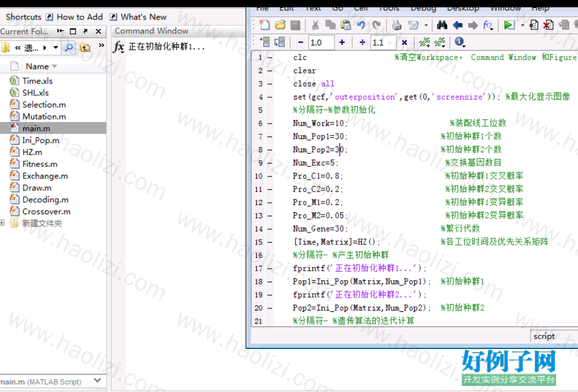Maximize the Current Folder panel
Image resolution: width=578 pixels, height=392 pixels.
(x=73, y=32)
